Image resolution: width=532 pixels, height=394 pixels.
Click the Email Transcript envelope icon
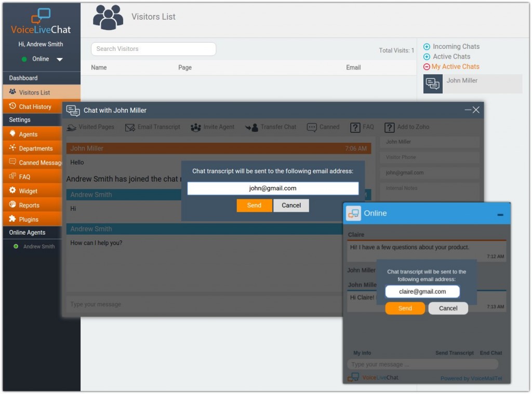pos(129,127)
